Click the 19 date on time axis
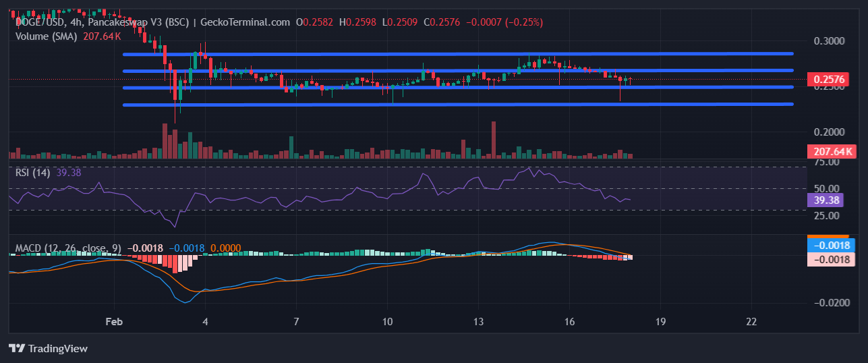The height and width of the screenshot is (363, 868). 660,321
